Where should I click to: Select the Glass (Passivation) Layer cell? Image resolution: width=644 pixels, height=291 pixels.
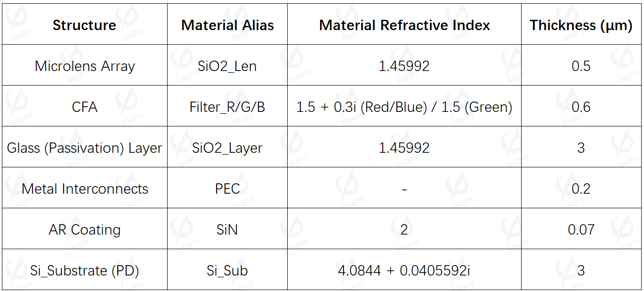coord(85,148)
